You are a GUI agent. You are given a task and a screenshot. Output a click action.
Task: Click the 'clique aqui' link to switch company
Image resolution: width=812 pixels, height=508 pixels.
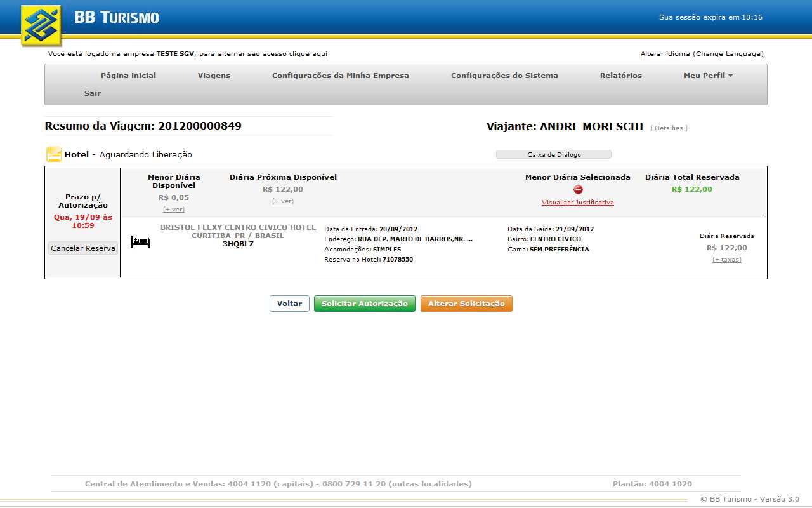(x=308, y=54)
